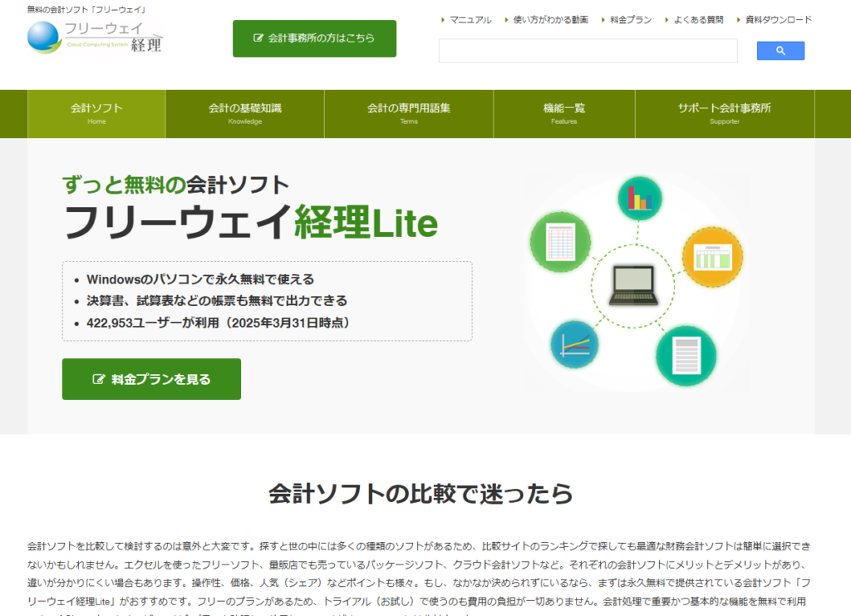
Task: Click the orange table report icon
Action: 712,257
